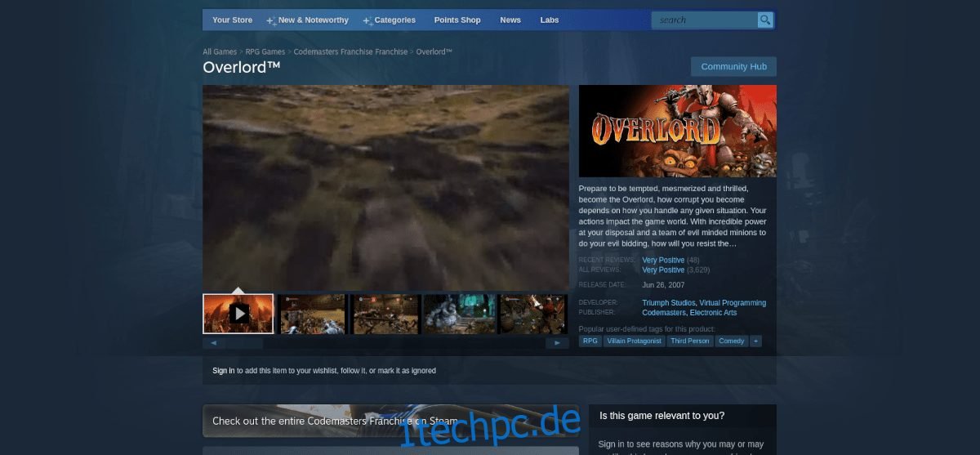
Task: Open the Labs tab
Action: (x=550, y=20)
